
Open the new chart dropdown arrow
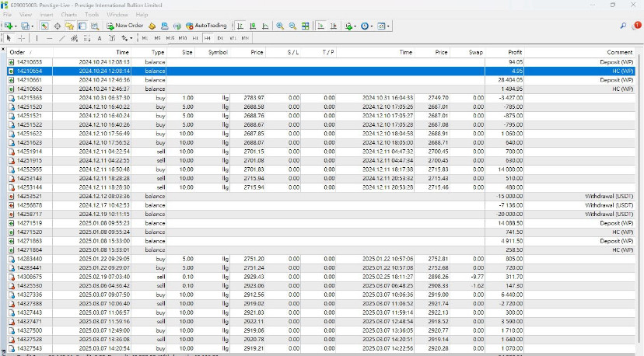[x=16, y=26]
